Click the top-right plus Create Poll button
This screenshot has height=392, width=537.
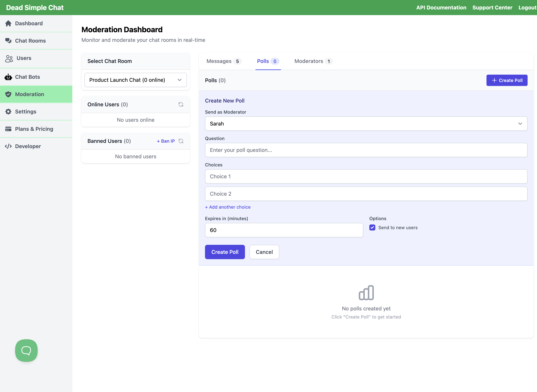(x=507, y=80)
